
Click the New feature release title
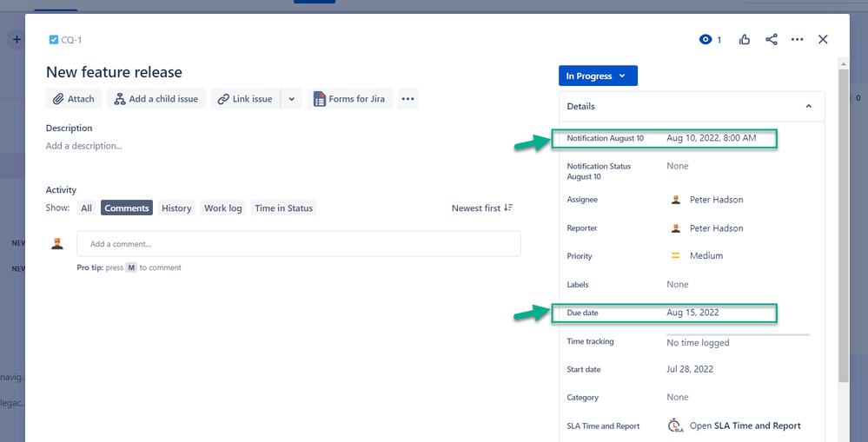(x=114, y=72)
